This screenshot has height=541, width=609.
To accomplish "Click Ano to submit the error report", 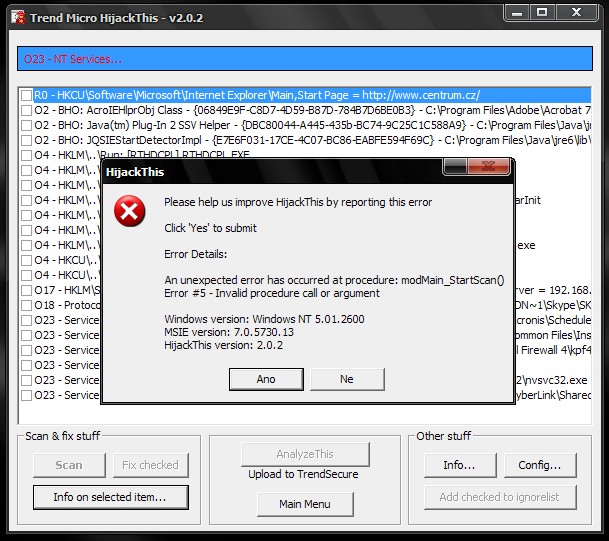I will click(x=266, y=379).
